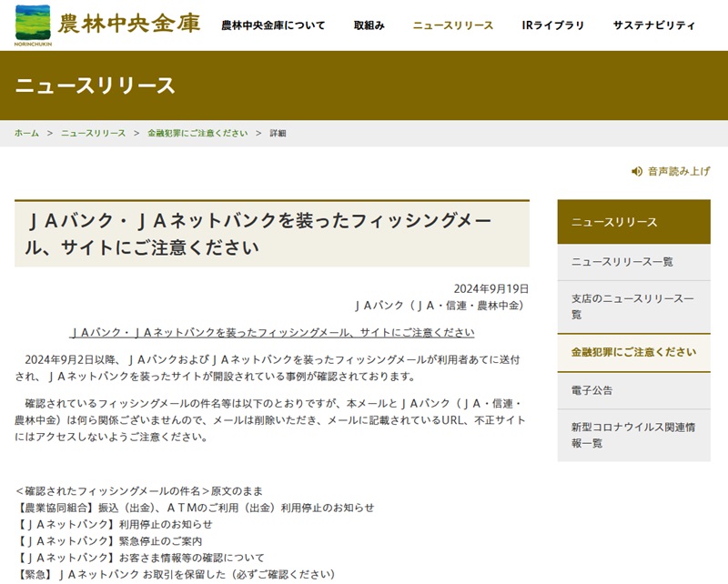Click the ＪＡバンク（ＪＡ・信連・農林中金） byline
The width and height of the screenshot is (728, 584).
click(x=440, y=306)
